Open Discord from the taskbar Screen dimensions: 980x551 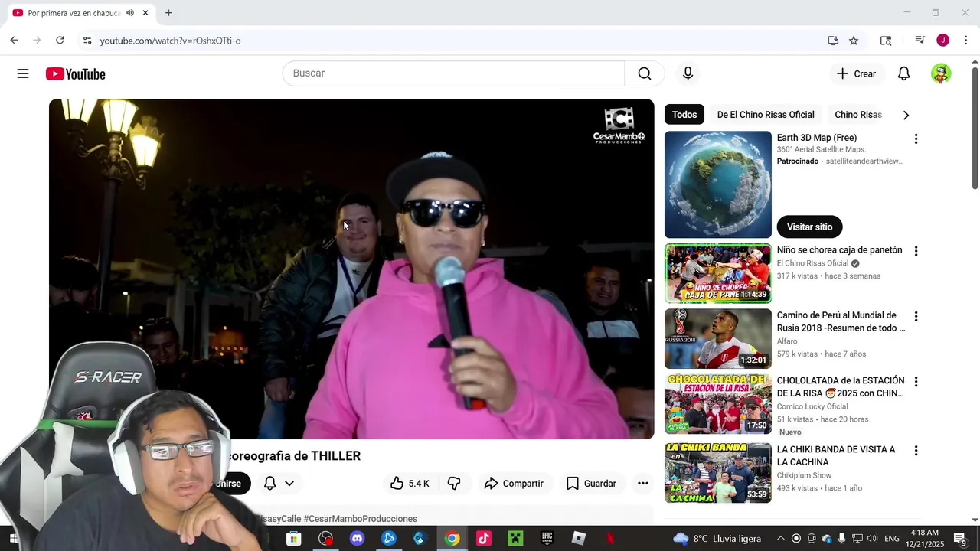point(357,539)
